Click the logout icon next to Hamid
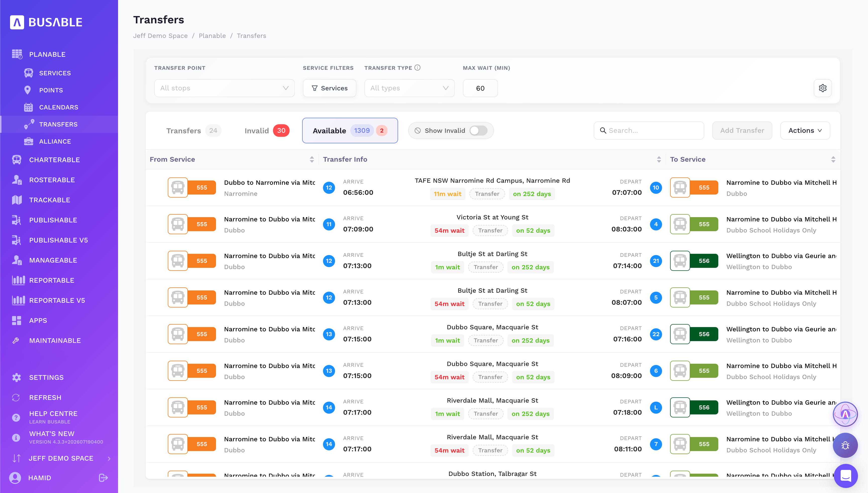This screenshot has width=868, height=493. (x=103, y=478)
